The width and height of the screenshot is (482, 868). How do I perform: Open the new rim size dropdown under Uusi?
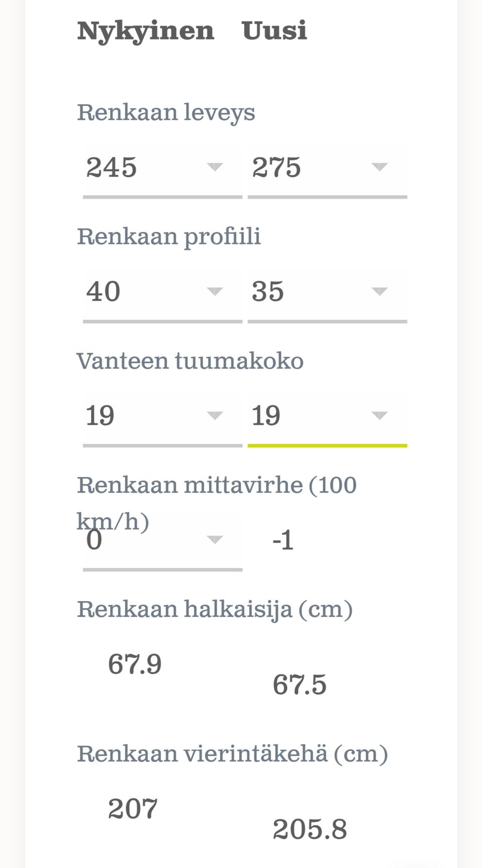coord(326,416)
